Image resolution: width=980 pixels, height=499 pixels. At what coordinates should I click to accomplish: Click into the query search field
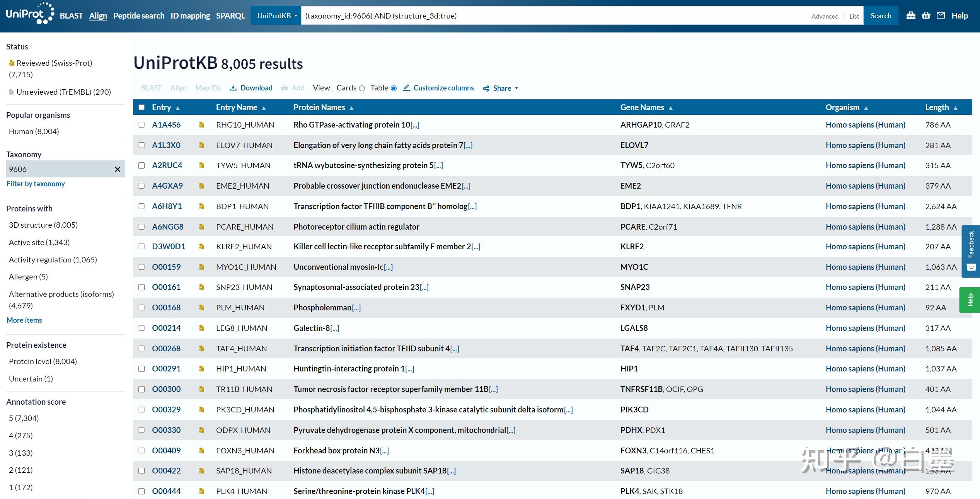pyautogui.click(x=541, y=16)
